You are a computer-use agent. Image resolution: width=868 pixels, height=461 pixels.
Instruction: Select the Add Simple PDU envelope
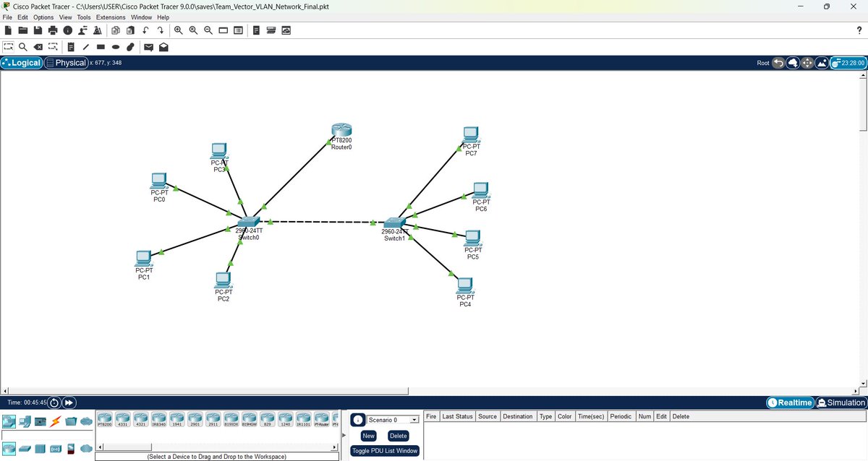click(x=149, y=47)
